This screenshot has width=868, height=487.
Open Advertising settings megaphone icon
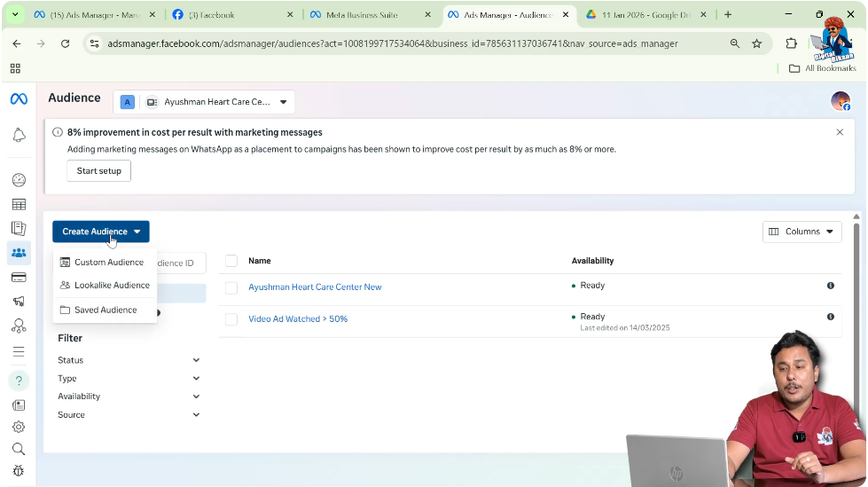(x=19, y=301)
